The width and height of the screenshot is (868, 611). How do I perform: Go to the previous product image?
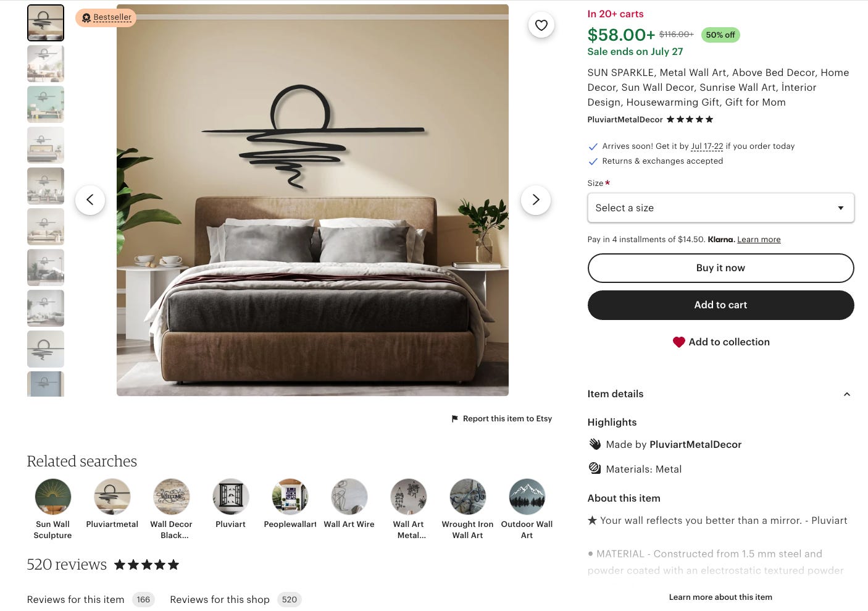[x=90, y=200]
